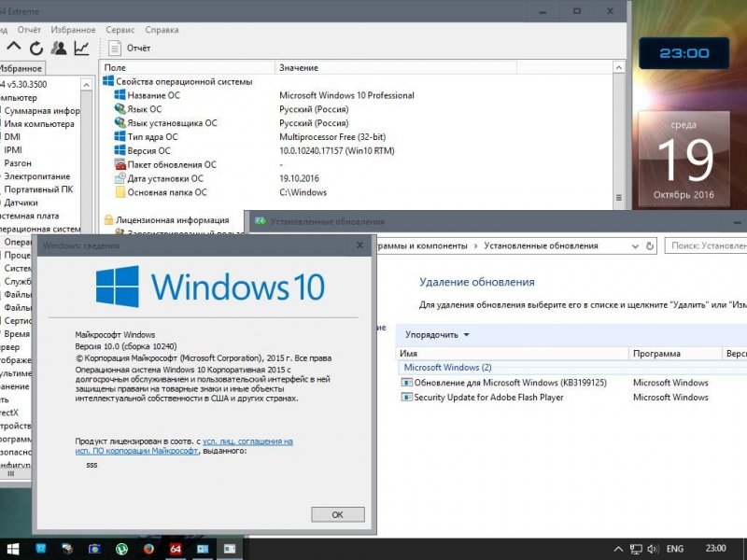The height and width of the screenshot is (560, 747).
Task: Sort updates by the Программа column header
Action: [675, 354]
